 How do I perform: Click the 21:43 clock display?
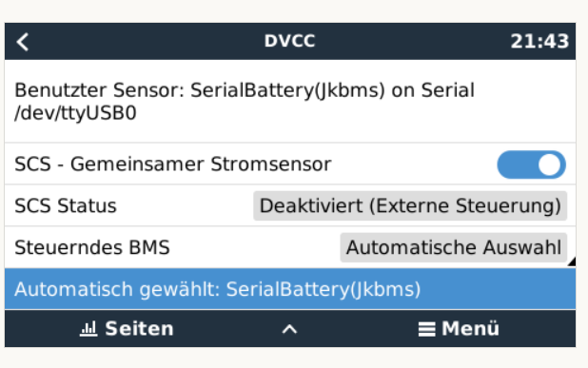(x=539, y=41)
